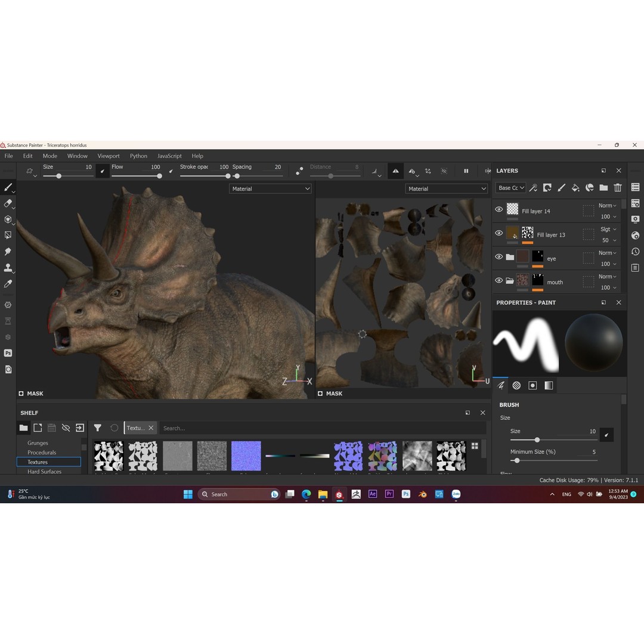This screenshot has height=644, width=644.
Task: Select Procedurals category in shelf
Action: point(42,452)
